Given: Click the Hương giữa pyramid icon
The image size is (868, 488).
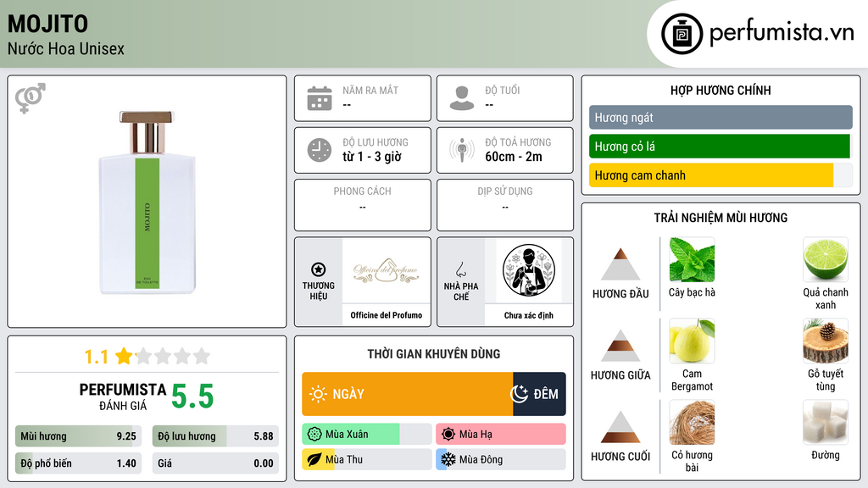Looking at the screenshot, I should pyautogui.click(x=620, y=346).
